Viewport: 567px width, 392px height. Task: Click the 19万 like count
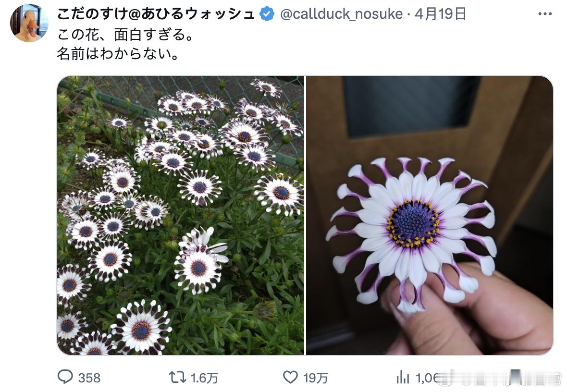pos(316,378)
